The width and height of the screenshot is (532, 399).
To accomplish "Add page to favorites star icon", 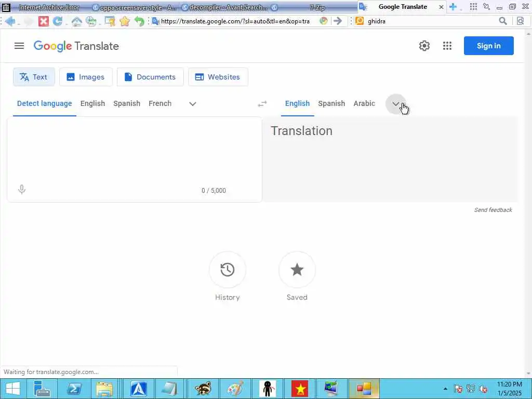I will [x=125, y=21].
